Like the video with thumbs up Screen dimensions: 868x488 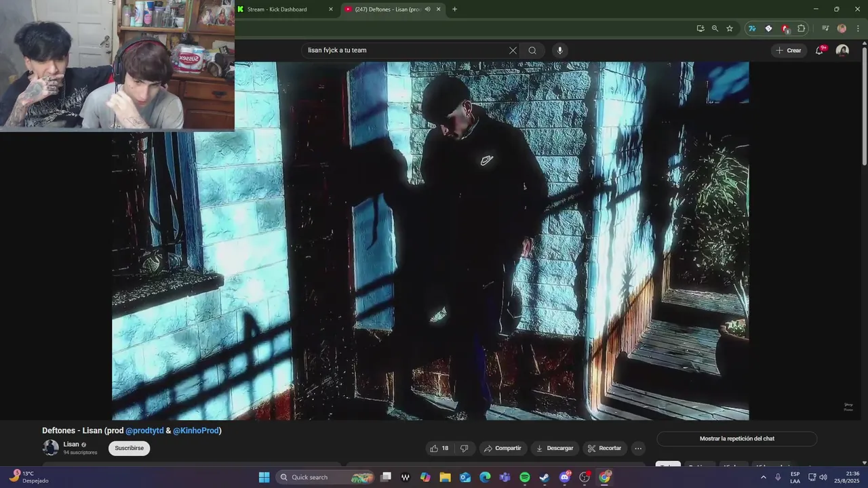coord(439,448)
